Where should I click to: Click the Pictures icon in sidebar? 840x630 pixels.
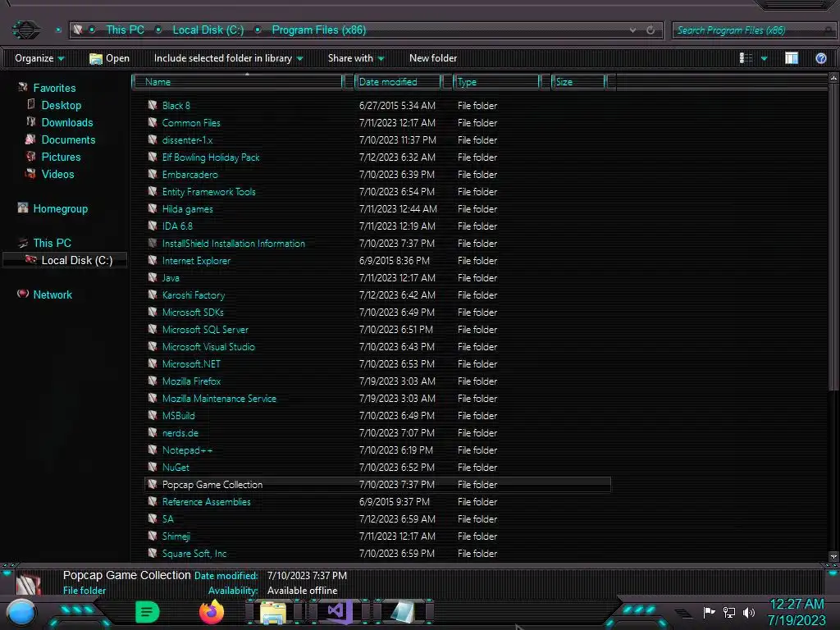click(31, 157)
